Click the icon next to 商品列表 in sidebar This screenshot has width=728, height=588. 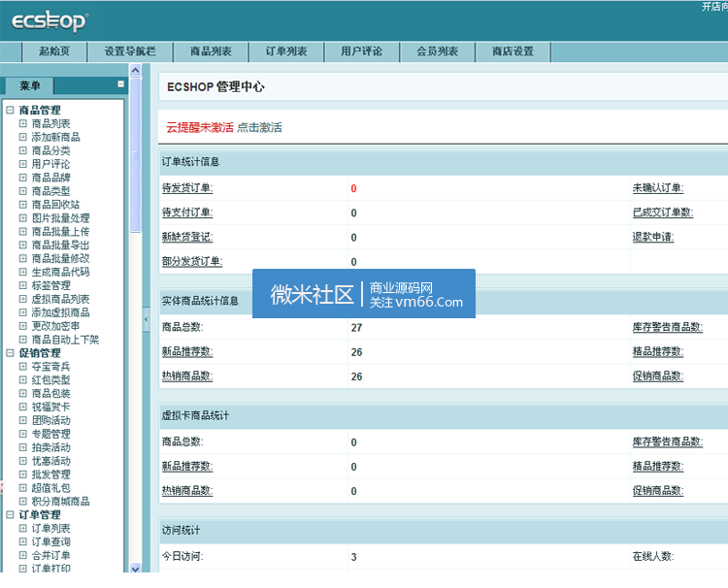[22, 123]
